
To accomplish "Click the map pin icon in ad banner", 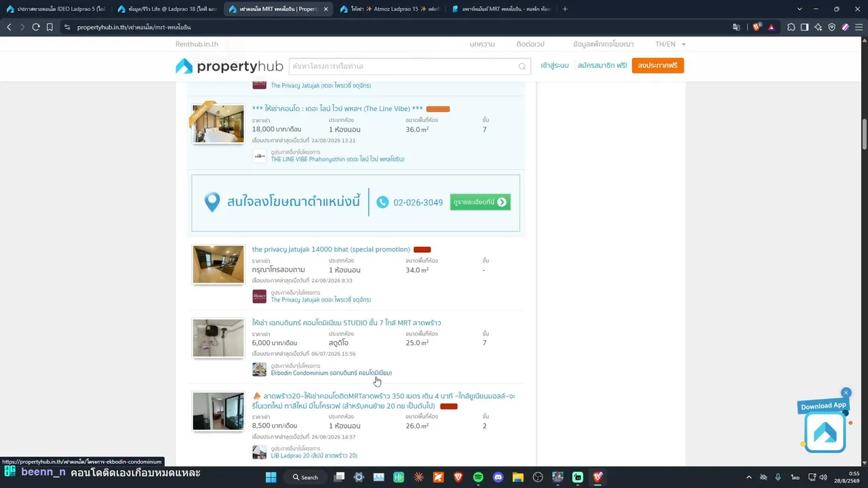I will click(x=212, y=202).
